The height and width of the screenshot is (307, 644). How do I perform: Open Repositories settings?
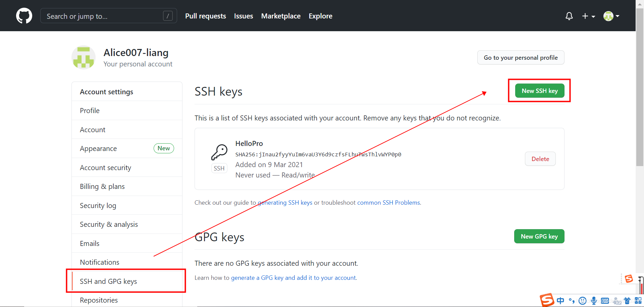click(x=127, y=300)
